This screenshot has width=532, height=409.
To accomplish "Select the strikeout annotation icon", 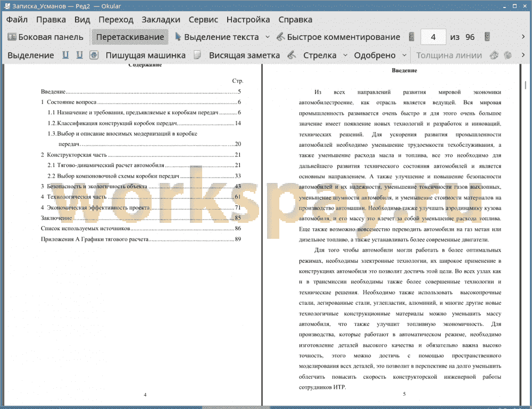I will pos(94,55).
